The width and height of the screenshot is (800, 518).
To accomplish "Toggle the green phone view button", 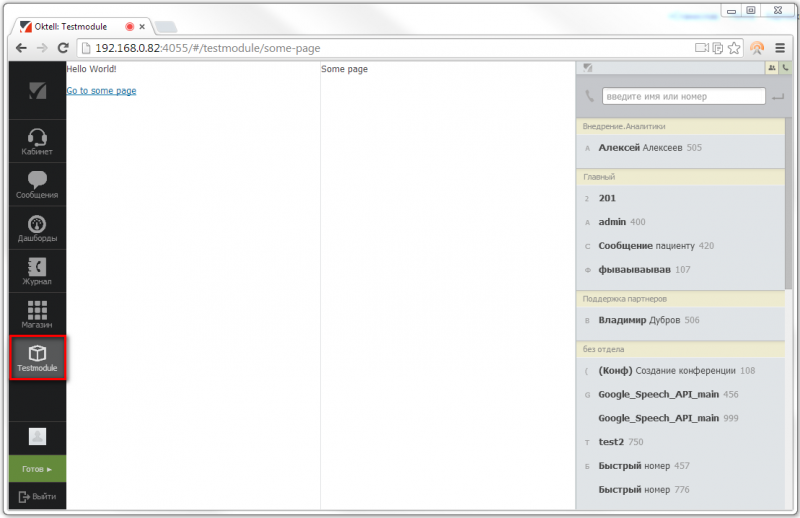I will [x=786, y=68].
